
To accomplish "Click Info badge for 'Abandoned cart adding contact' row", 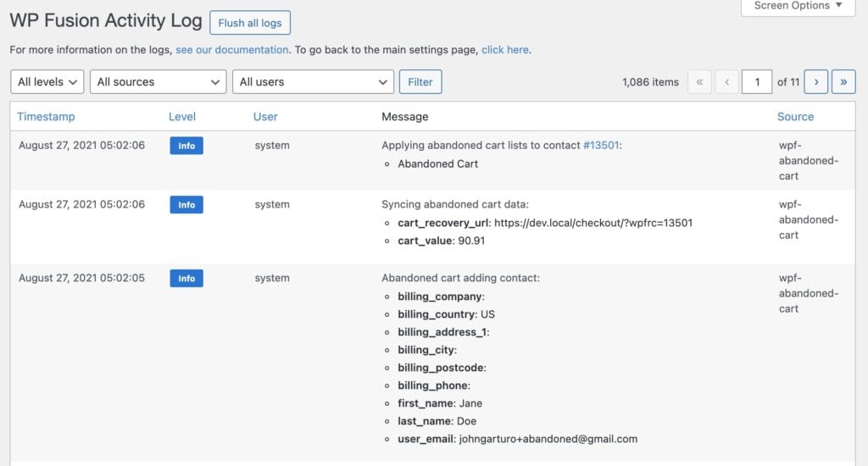I will [x=186, y=279].
